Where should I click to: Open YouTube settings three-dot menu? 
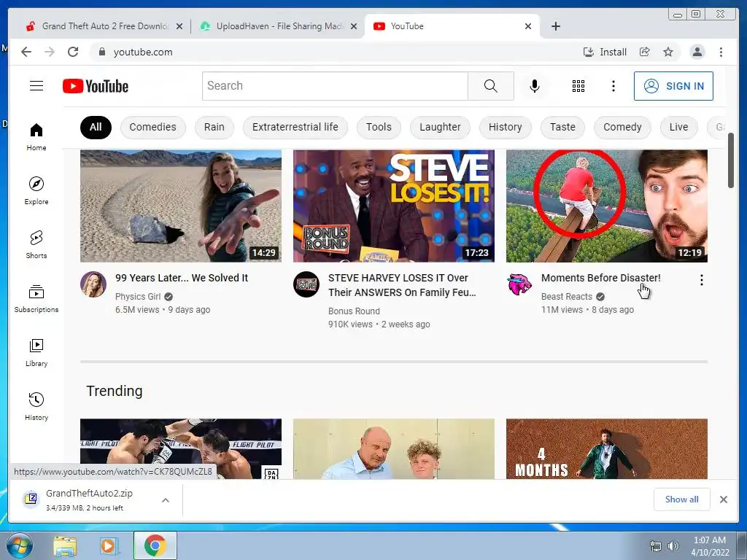pos(613,86)
